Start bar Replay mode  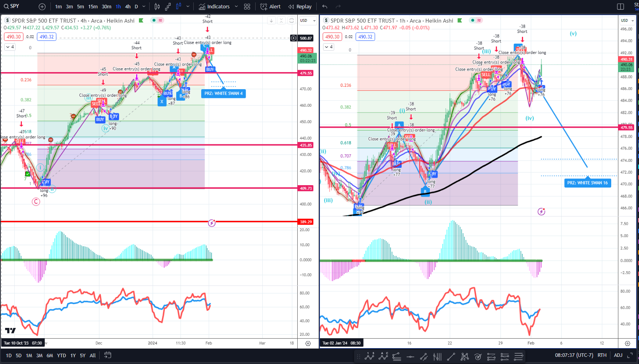(300, 6)
